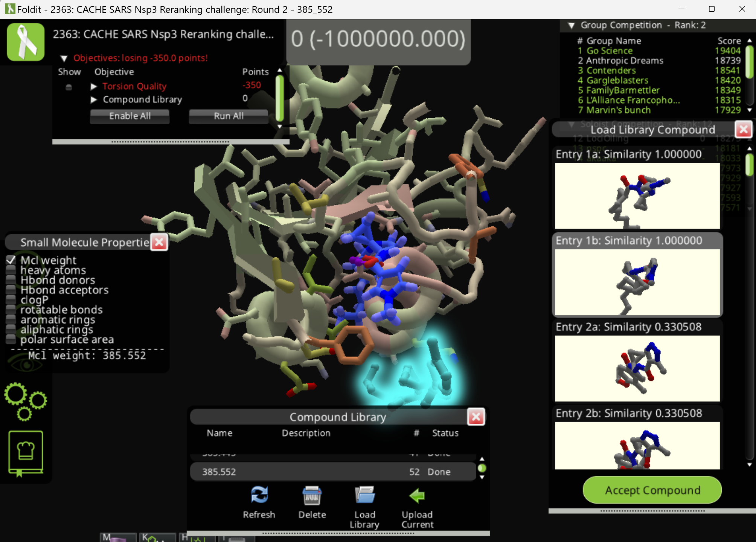Toggle Torsion Quality show indicator
This screenshot has width=756, height=542.
(69, 87)
